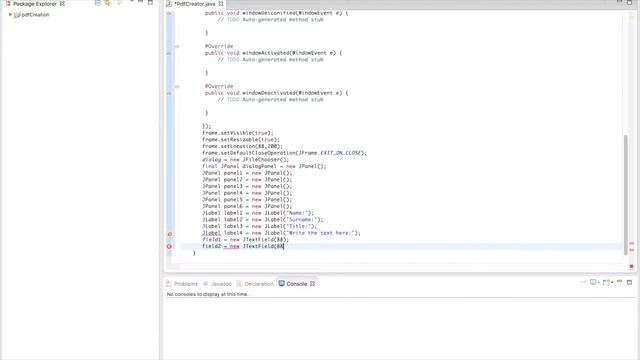Collapse the windowActivated @Override fold marker

[x=177, y=46]
